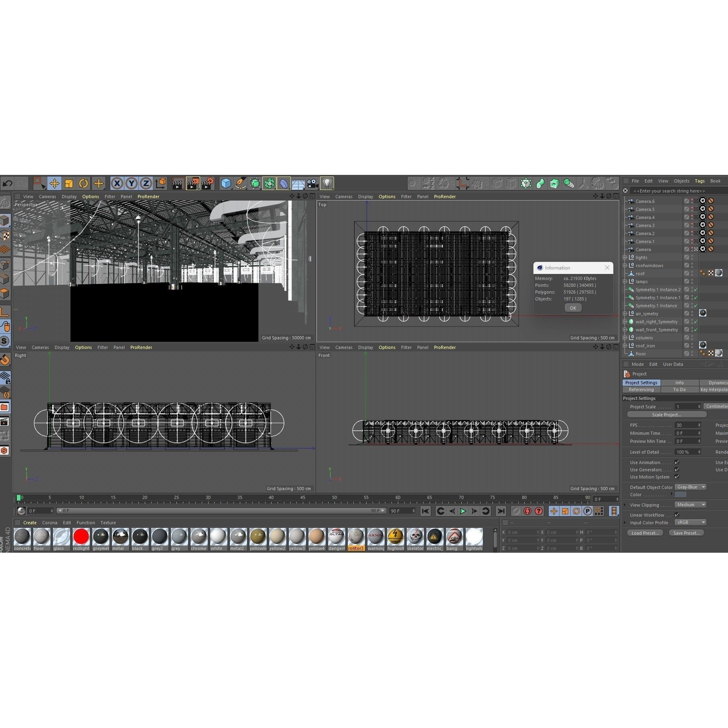728x728 pixels.
Task: Click the Scale Project button
Action: pos(667,415)
